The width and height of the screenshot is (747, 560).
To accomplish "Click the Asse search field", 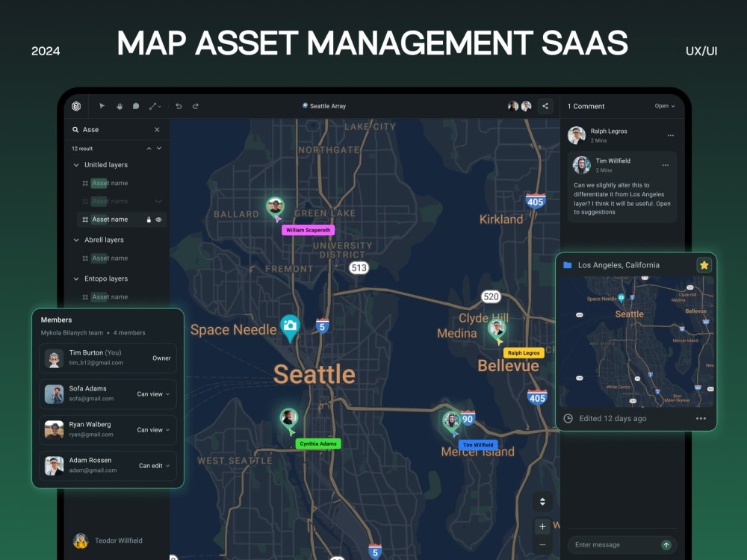I will click(117, 129).
